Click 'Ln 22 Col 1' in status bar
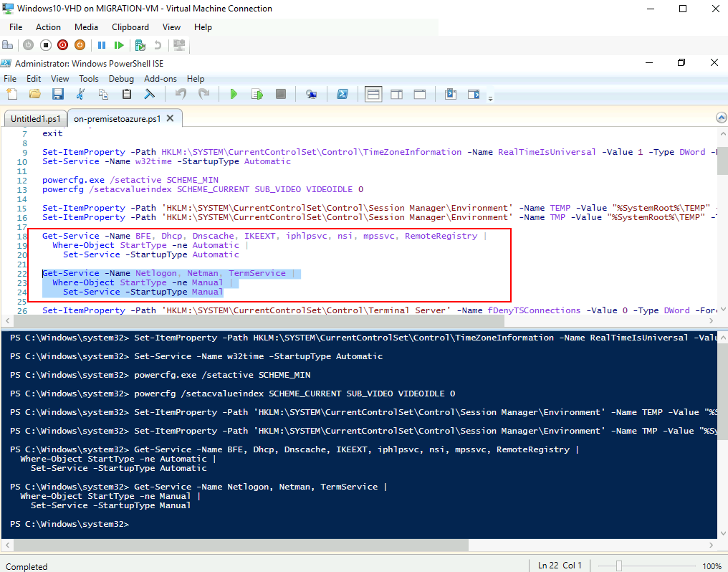 [x=560, y=566]
